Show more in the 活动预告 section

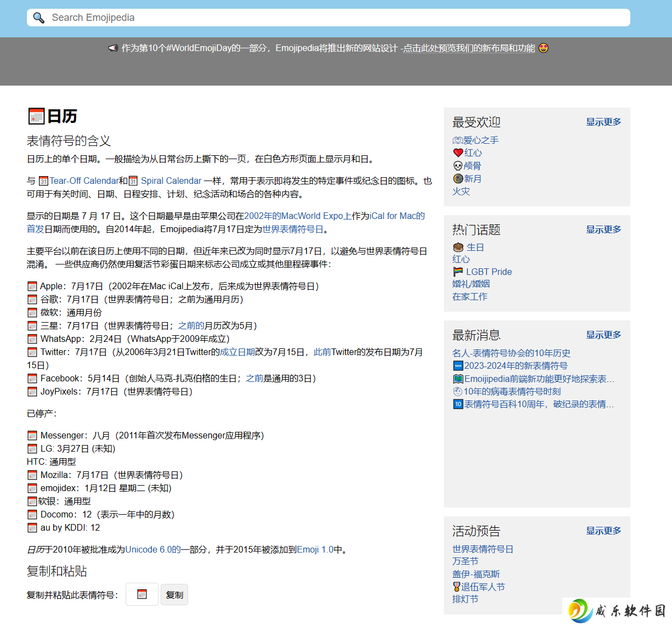click(603, 531)
